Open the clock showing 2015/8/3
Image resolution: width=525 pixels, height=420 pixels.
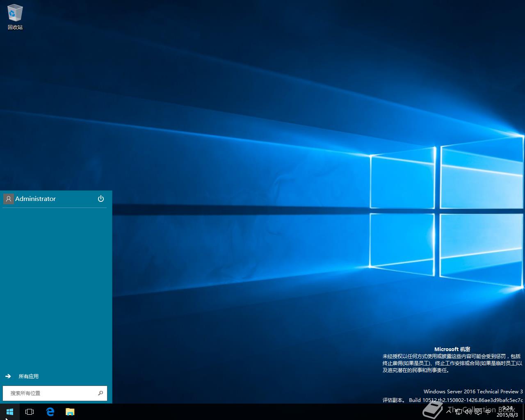pos(507,412)
